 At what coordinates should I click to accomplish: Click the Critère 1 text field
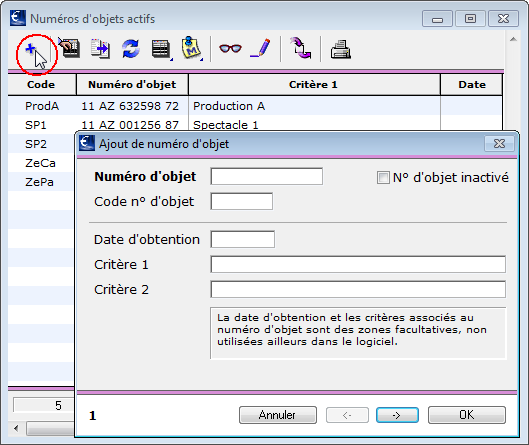(x=358, y=265)
